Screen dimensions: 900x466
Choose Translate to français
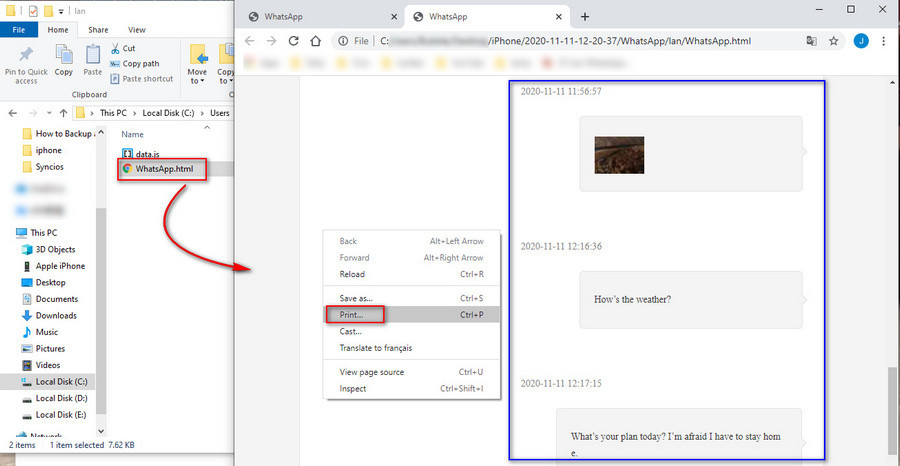412,348
